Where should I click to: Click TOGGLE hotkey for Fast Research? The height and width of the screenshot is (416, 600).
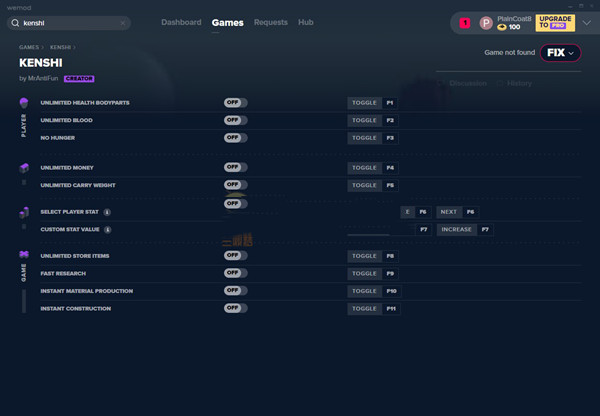click(373, 273)
